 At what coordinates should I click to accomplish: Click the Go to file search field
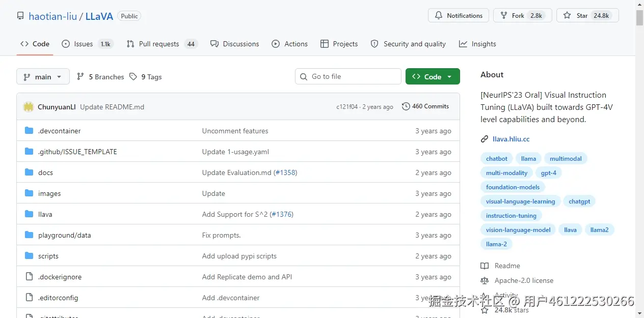pos(348,77)
